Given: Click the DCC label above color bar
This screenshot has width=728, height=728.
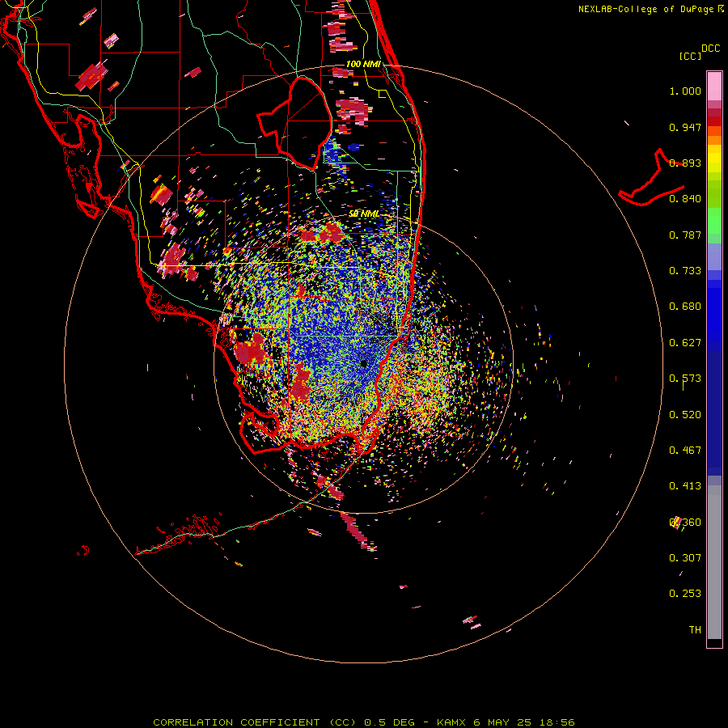Looking at the screenshot, I should coord(710,49).
